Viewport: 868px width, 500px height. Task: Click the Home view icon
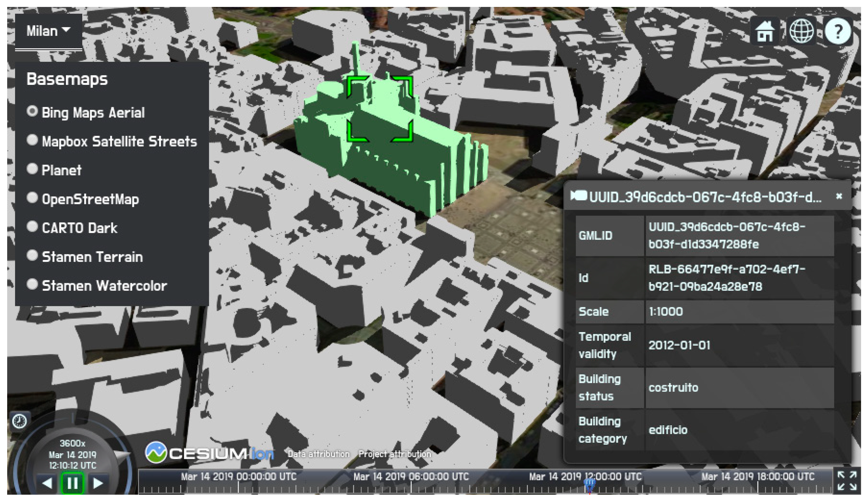765,32
